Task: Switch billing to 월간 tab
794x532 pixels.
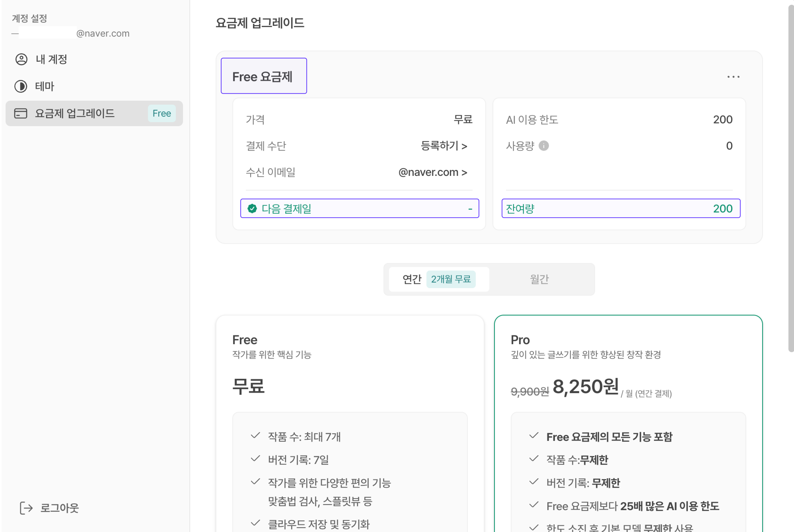Action: pyautogui.click(x=539, y=279)
